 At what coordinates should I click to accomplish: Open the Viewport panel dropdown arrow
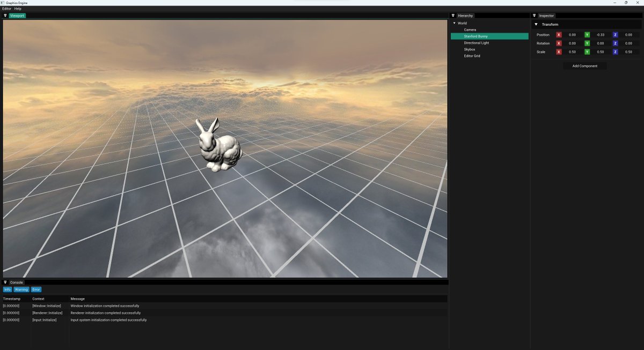coord(5,16)
